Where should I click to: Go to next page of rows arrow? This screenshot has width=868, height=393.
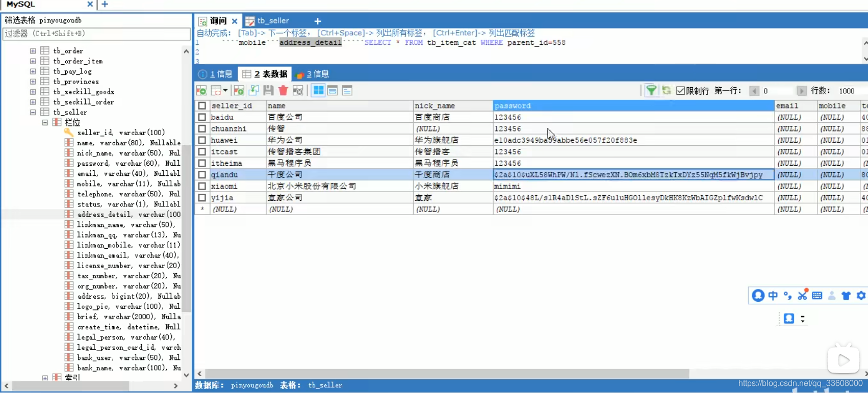point(801,91)
